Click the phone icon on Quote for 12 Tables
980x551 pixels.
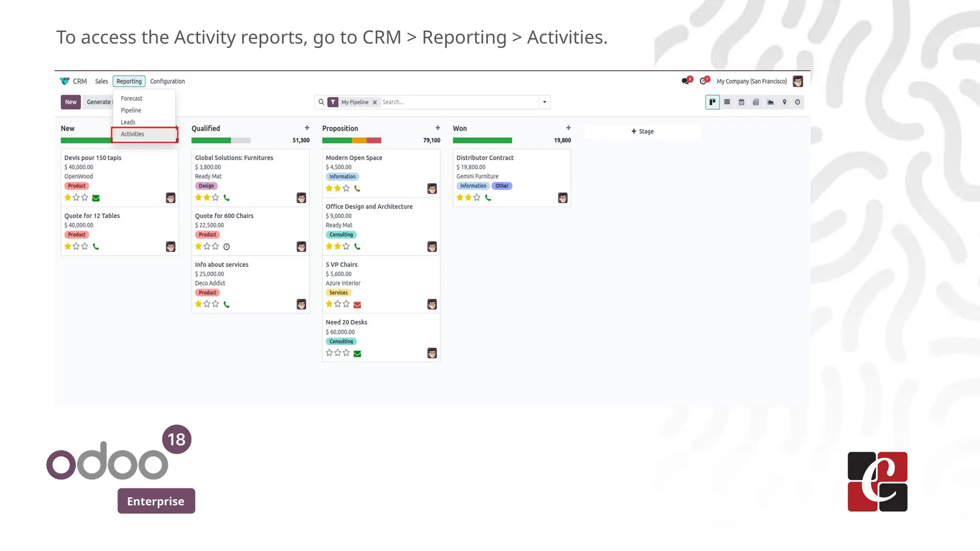coord(96,247)
